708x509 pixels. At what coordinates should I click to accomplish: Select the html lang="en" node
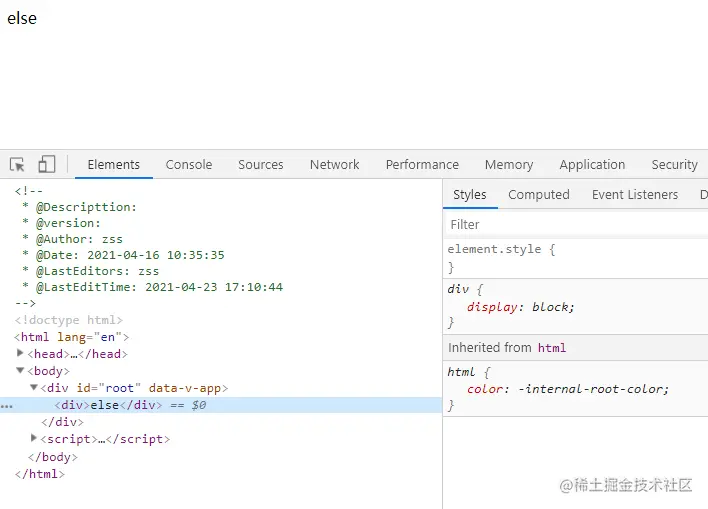pyautogui.click(x=71, y=337)
